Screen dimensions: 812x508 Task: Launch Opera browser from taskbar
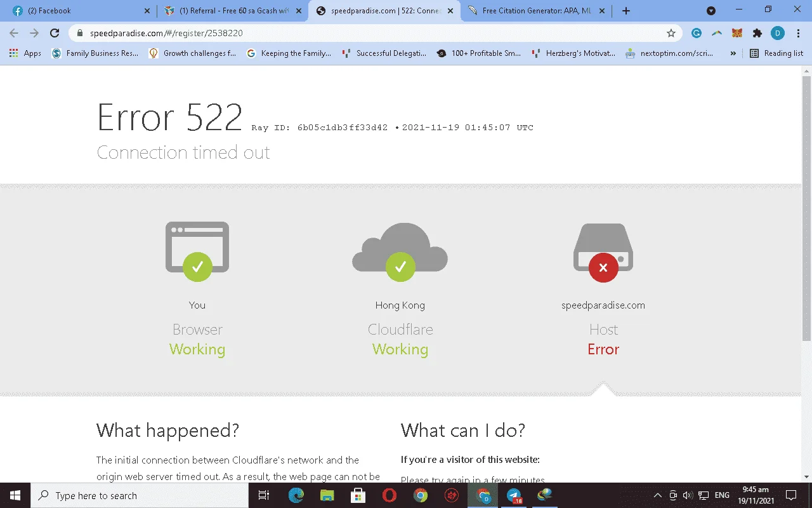[x=390, y=495]
